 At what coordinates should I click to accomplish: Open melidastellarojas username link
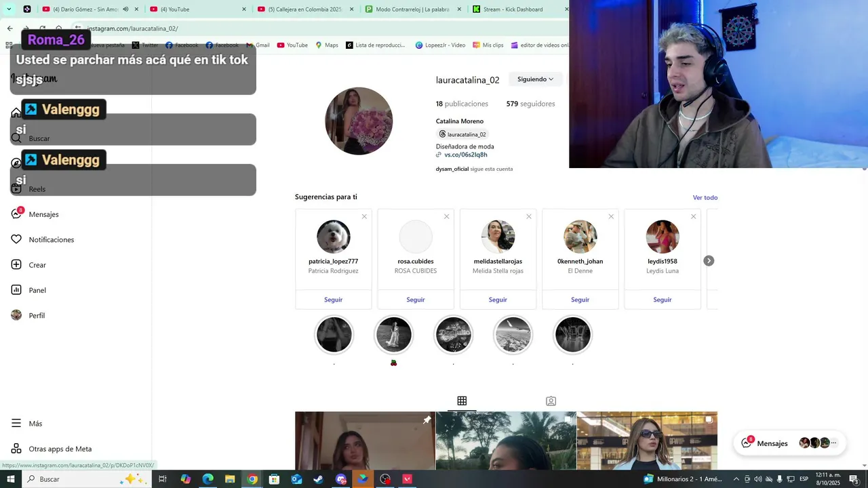click(498, 261)
